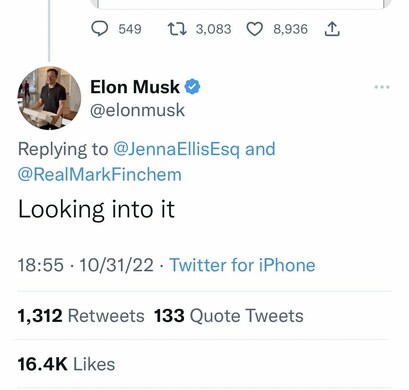Click the Elon Musk display name

(x=135, y=87)
